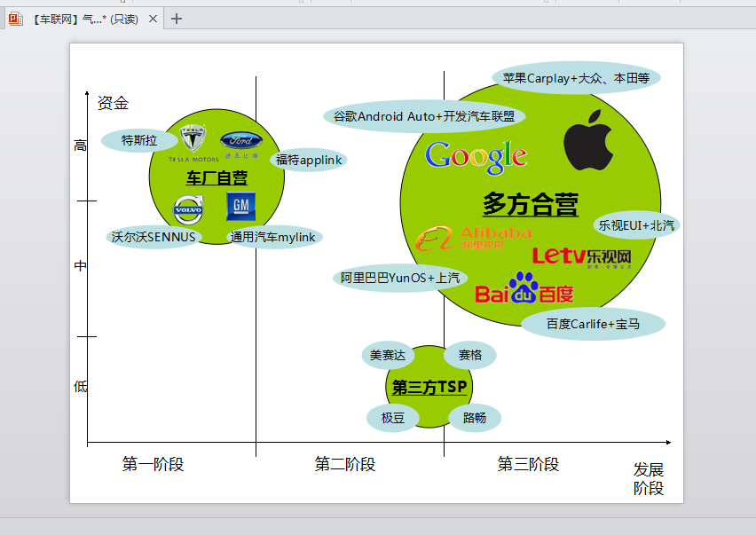Click the 乐视EUI+北汽 bubble label
Viewport: 756px width, 535px height.
[636, 225]
